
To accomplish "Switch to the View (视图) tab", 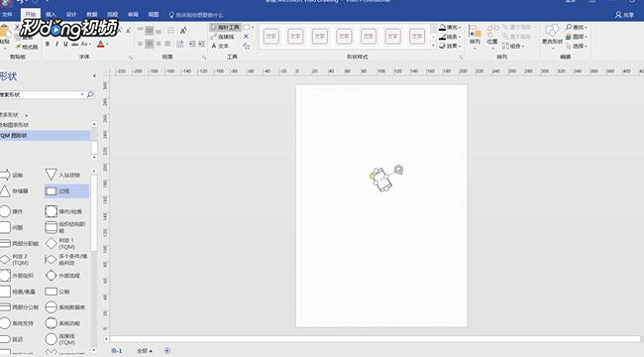I will click(154, 15).
